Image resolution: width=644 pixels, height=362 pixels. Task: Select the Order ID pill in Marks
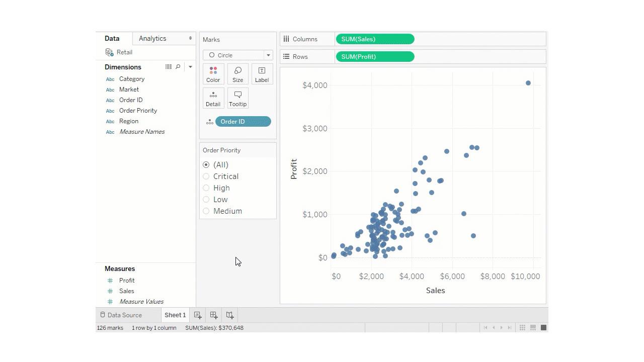pos(243,121)
